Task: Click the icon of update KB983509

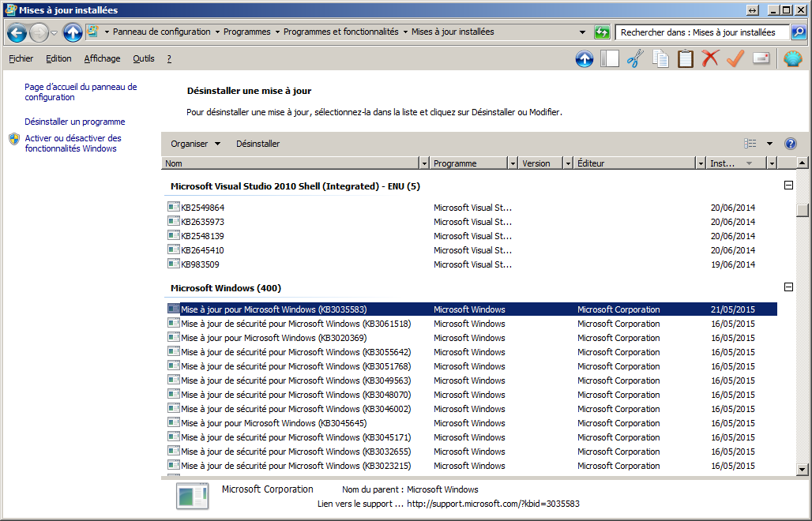Action: coord(174,264)
